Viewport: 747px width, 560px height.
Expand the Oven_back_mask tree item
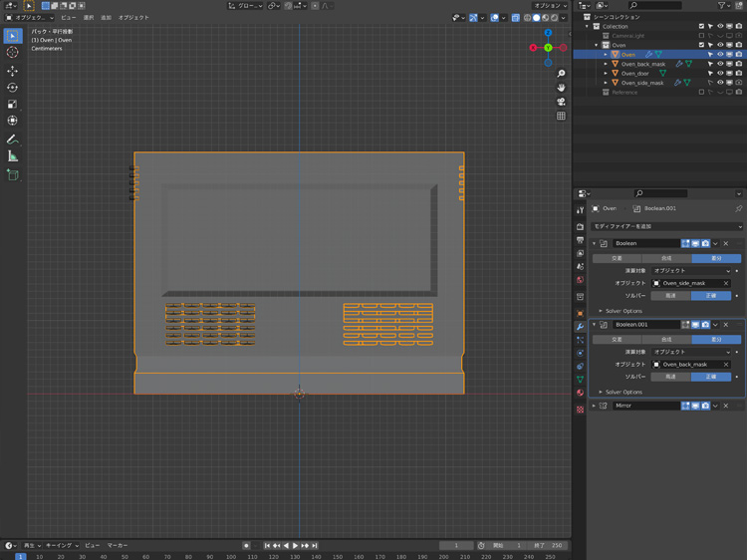click(606, 64)
